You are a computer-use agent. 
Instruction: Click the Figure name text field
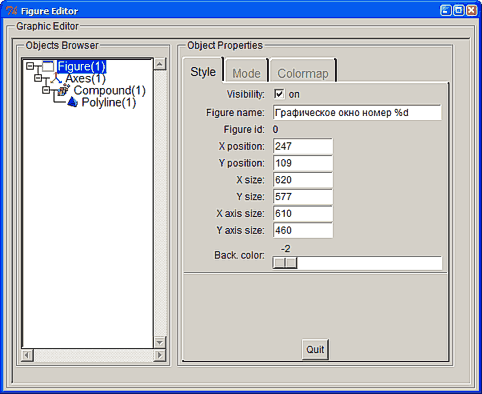[357, 113]
